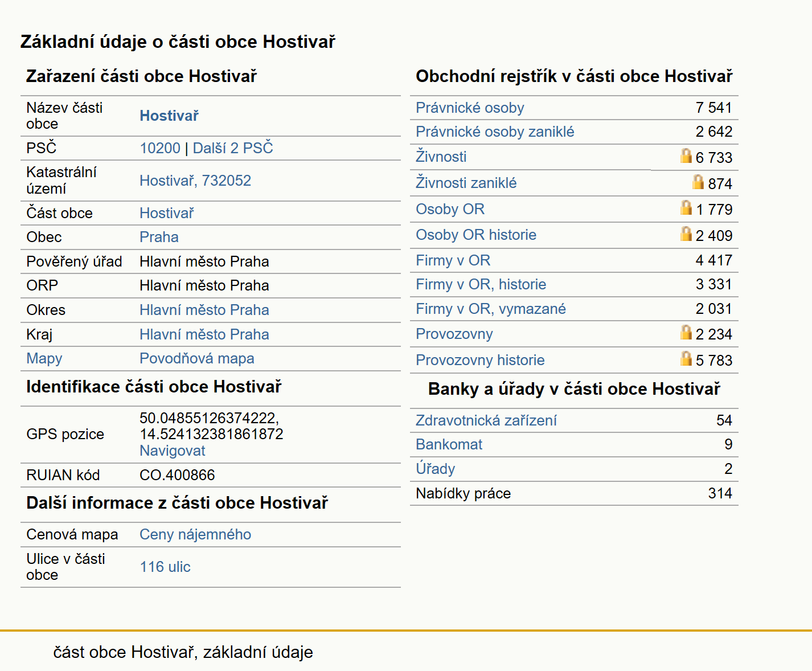Click the lock icon in Osoby OR row

click(x=686, y=207)
